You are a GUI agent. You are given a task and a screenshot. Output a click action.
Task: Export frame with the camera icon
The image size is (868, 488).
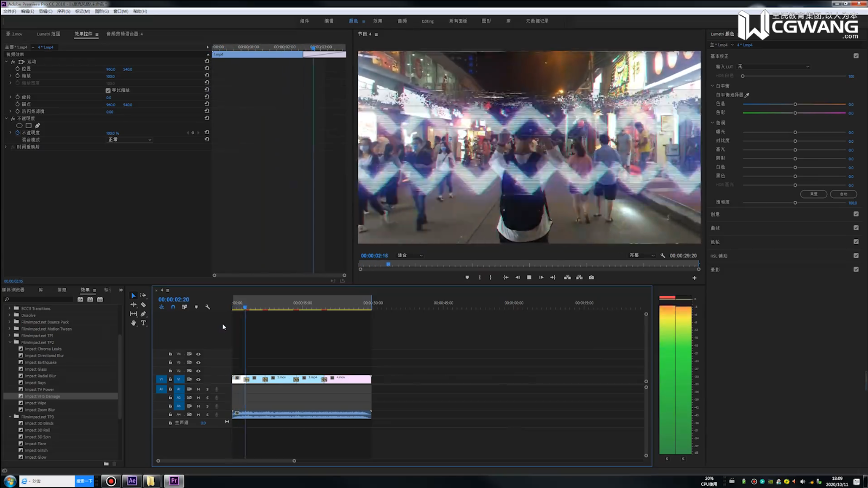point(591,277)
